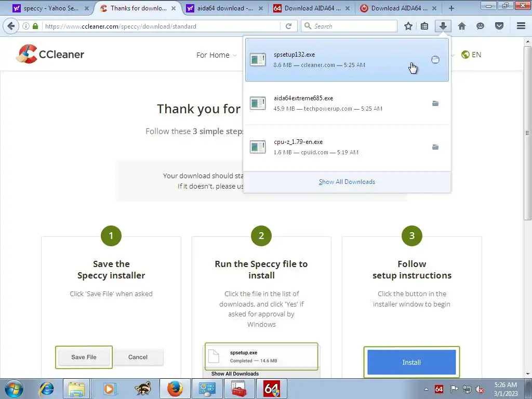Open a new tab with the plus button
The width and height of the screenshot is (532, 399).
[451, 8]
